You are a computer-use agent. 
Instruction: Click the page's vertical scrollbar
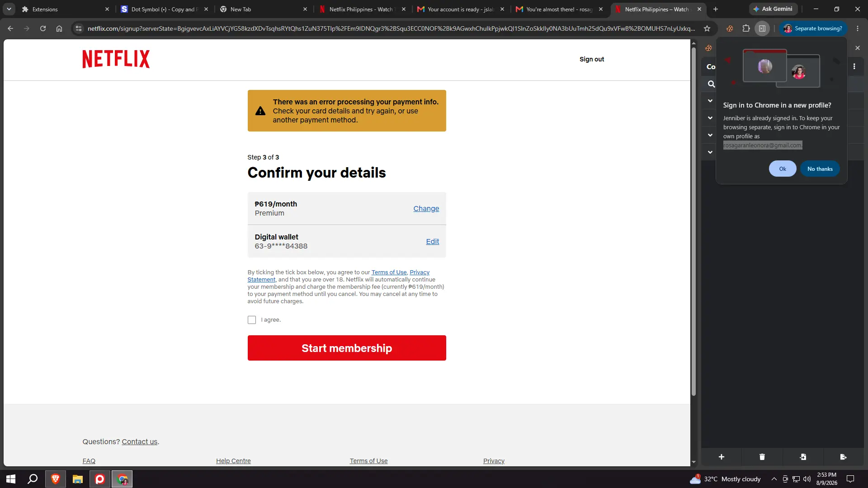[693, 221]
